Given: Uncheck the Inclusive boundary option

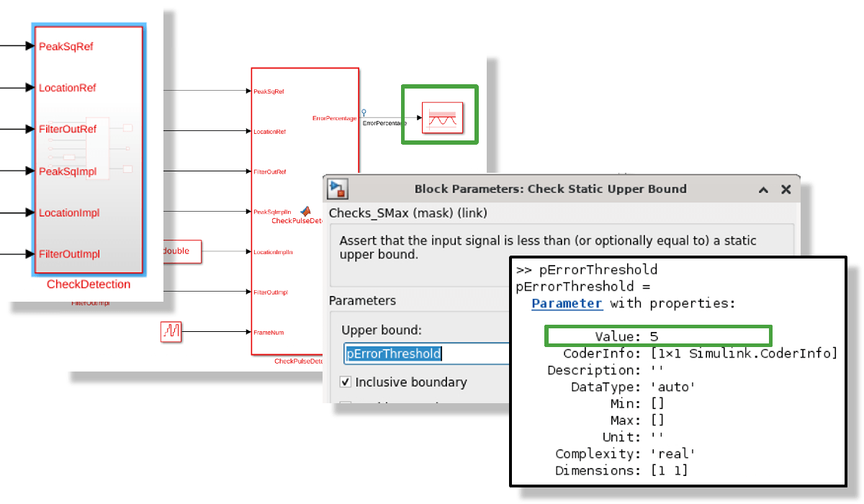Looking at the screenshot, I should coord(345,382).
